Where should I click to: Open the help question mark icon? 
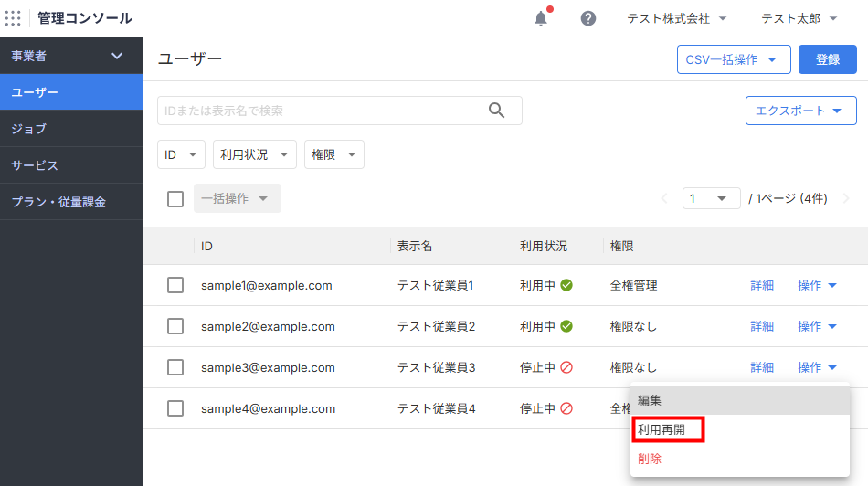pos(588,18)
